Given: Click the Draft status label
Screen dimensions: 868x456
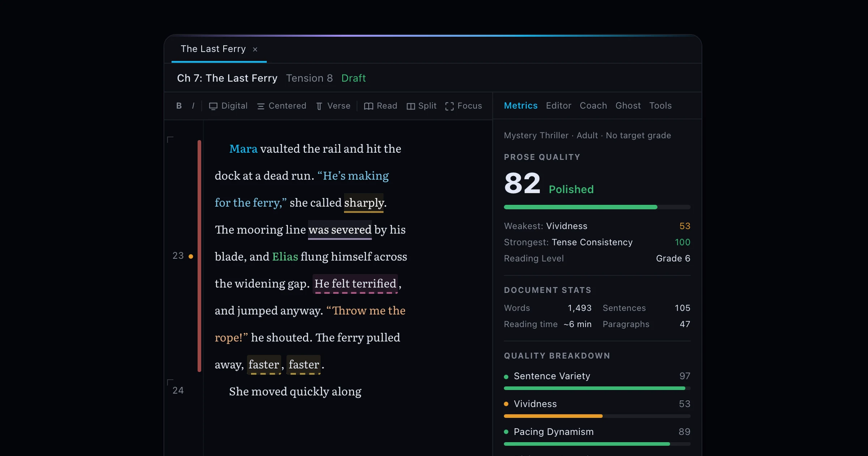Looking at the screenshot, I should point(353,78).
